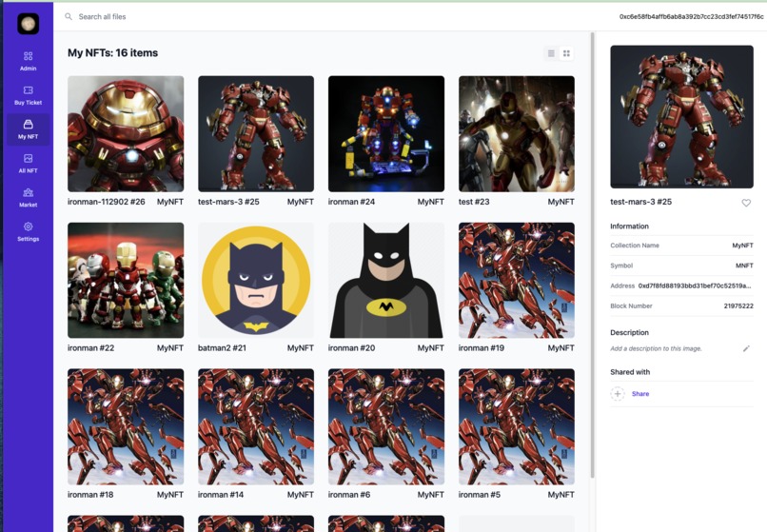Viewport: 767px width, 532px height.
Task: Favorite test-mars-3 #25 with heart icon
Action: pos(746,203)
